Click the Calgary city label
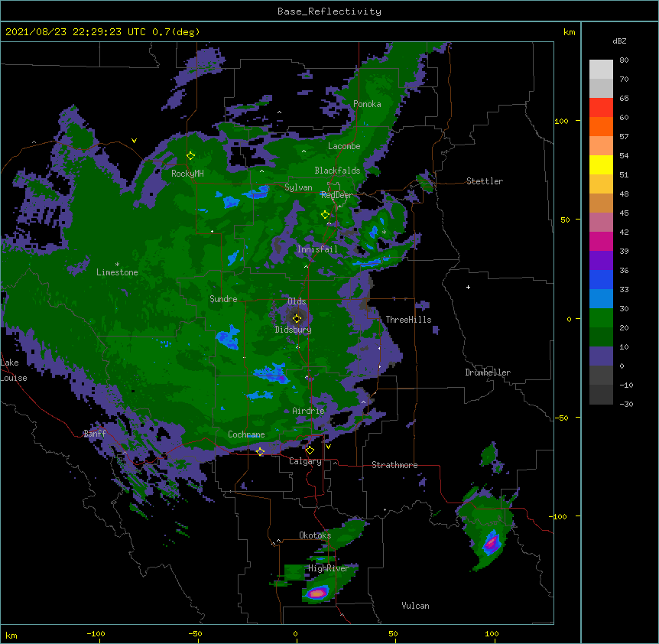Image resolution: width=659 pixels, height=644 pixels. pos(305,461)
